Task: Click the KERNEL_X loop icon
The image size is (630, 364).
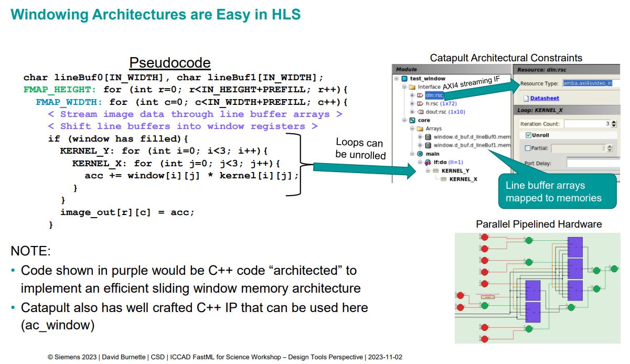Action: pos(443,179)
